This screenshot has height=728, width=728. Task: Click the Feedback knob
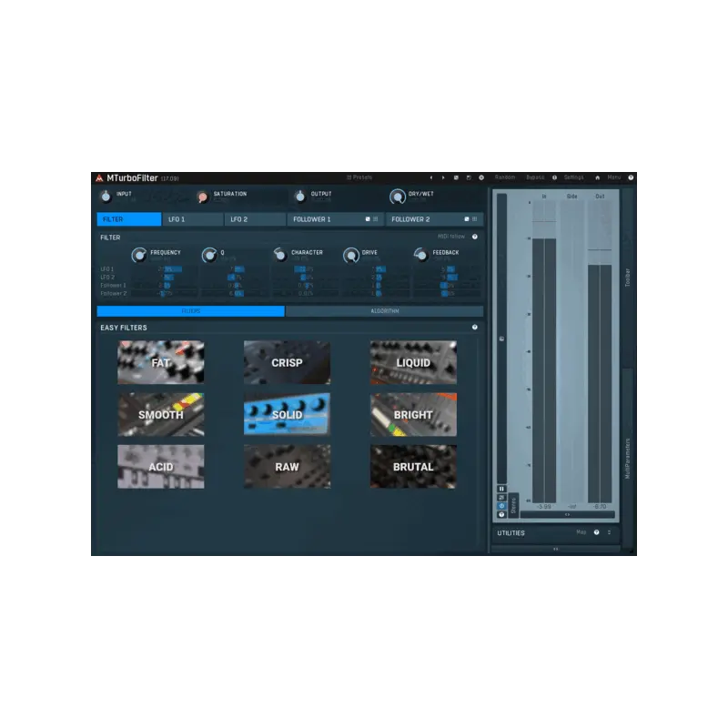click(x=421, y=256)
